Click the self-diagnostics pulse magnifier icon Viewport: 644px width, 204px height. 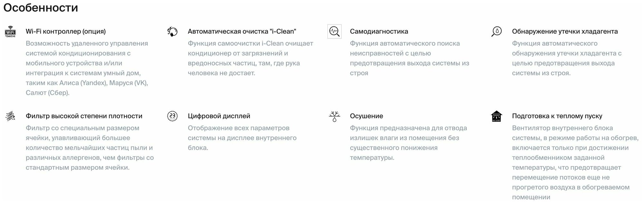click(x=334, y=32)
